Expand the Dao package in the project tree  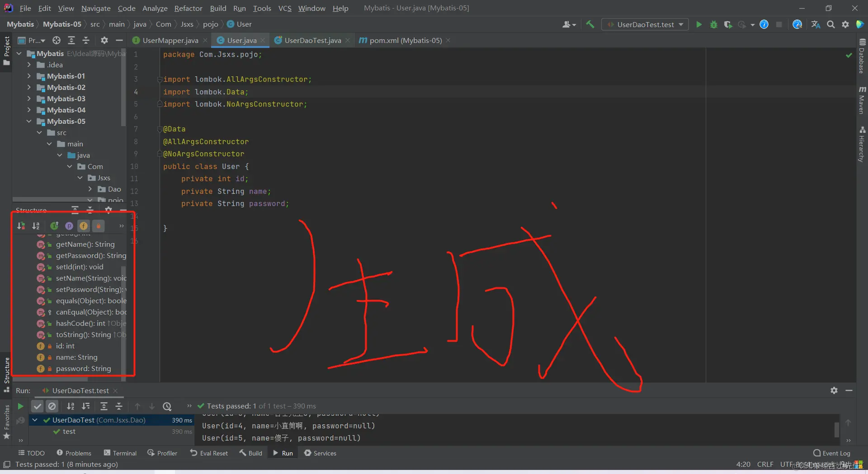(90, 189)
